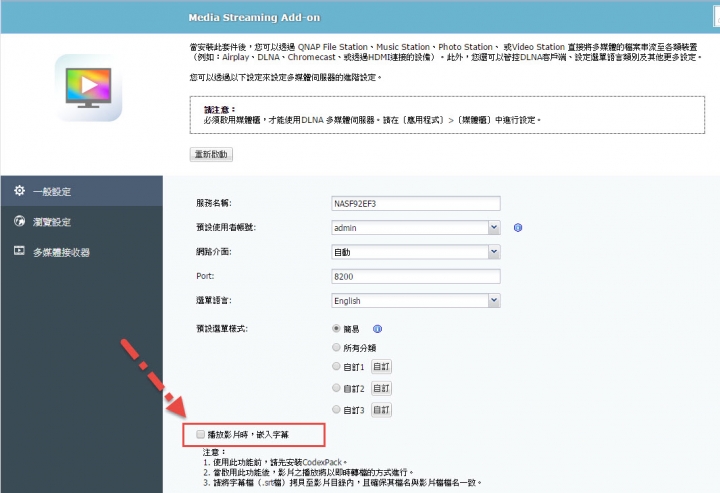This screenshot has height=493, width=720.
Task: Click the note mentioning CodexPack
Action: [x=275, y=462]
